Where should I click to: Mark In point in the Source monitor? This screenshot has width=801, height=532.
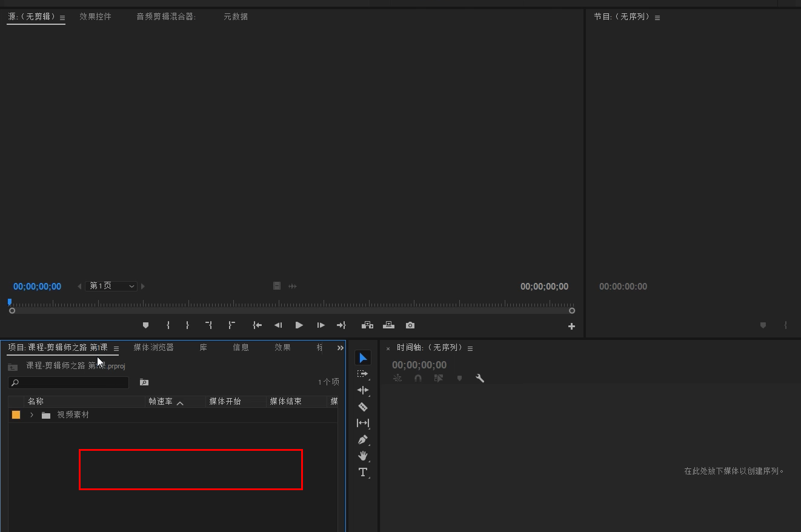point(168,325)
